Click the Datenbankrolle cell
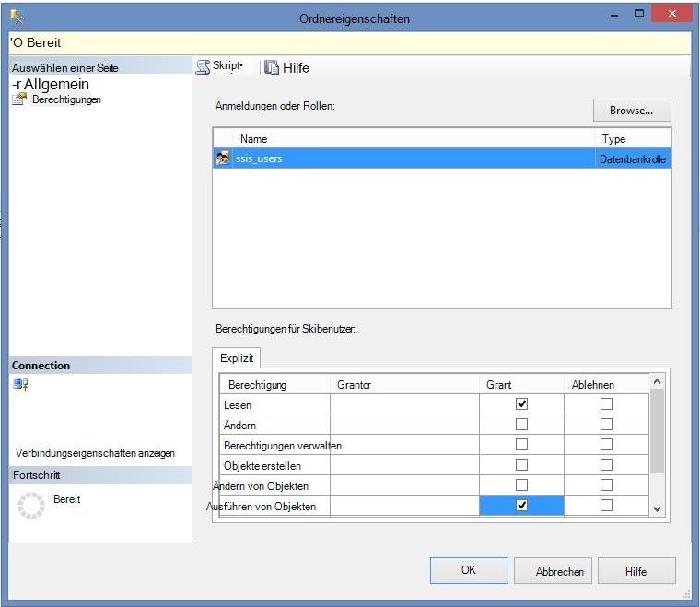Viewport: 700px width, 607px height. [x=633, y=159]
